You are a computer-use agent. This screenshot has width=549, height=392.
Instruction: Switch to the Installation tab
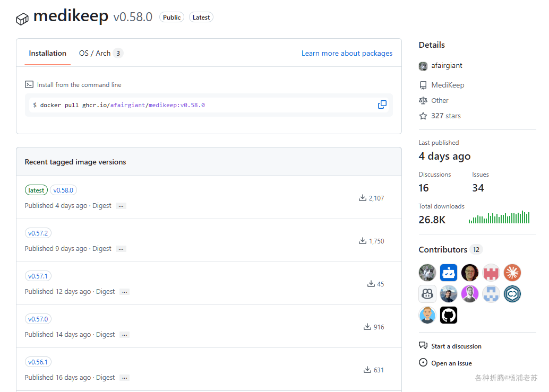[x=47, y=54]
